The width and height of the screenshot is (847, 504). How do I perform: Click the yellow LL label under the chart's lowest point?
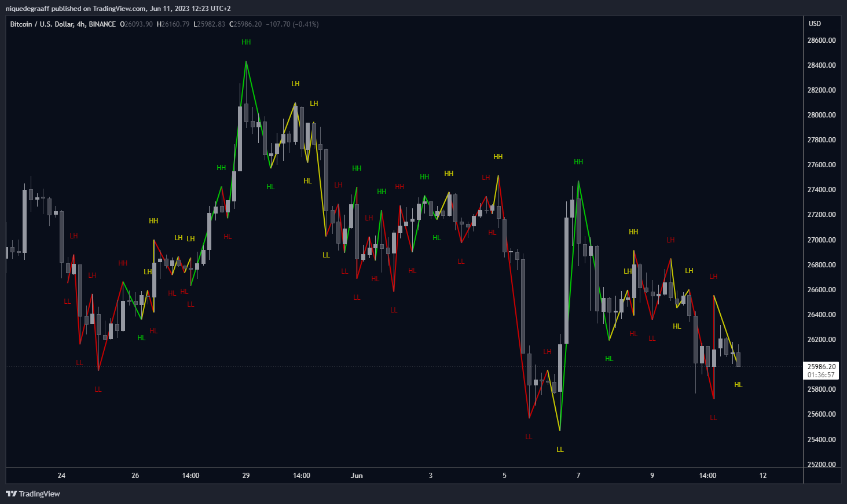click(560, 450)
